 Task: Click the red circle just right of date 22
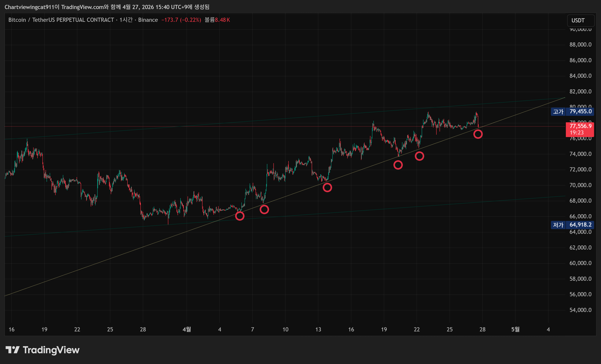point(419,156)
